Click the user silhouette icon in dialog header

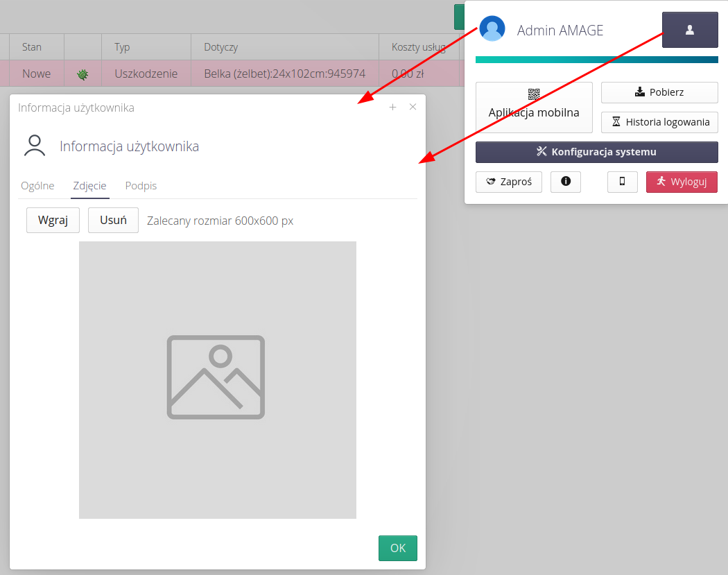click(35, 146)
